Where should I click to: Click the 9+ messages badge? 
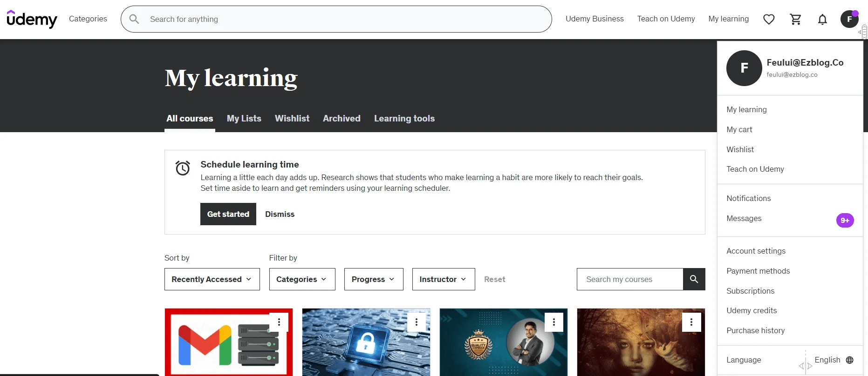[x=845, y=220]
